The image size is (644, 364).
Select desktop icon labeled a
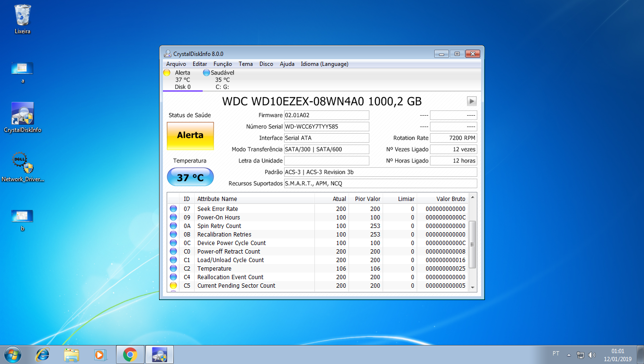tap(23, 72)
